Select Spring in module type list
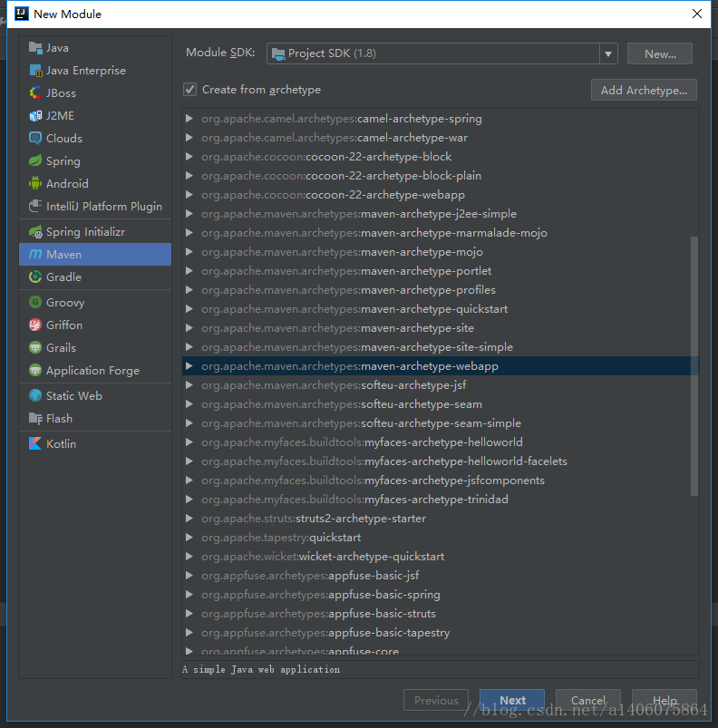The width and height of the screenshot is (718, 728). 95,161
